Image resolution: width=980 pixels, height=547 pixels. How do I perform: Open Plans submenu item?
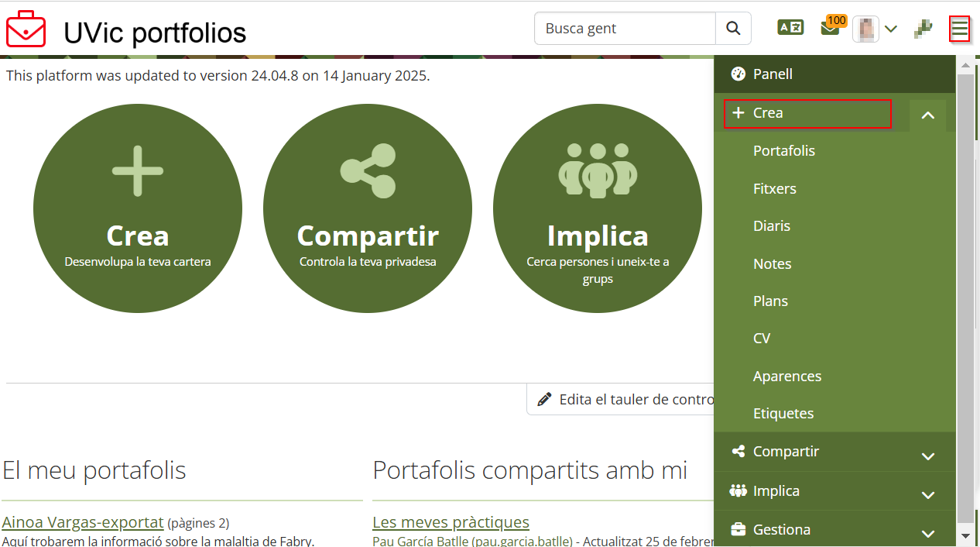770,301
